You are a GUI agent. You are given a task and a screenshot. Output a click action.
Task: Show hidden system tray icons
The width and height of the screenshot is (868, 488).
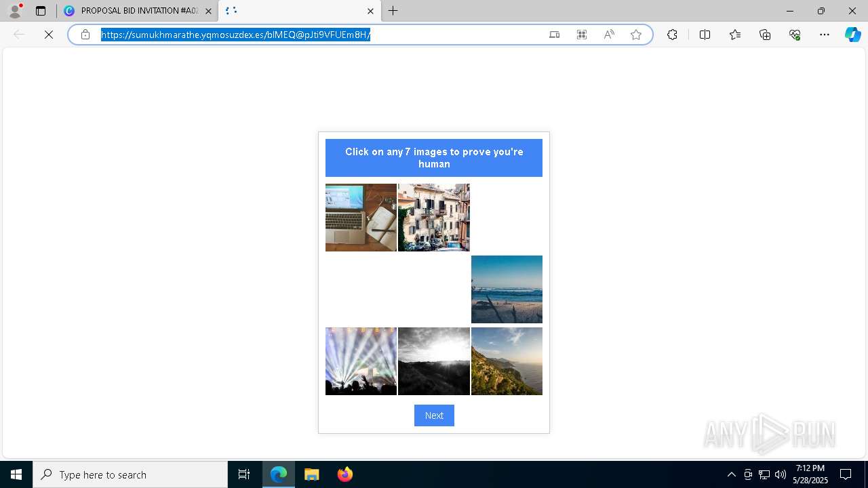pos(731,474)
